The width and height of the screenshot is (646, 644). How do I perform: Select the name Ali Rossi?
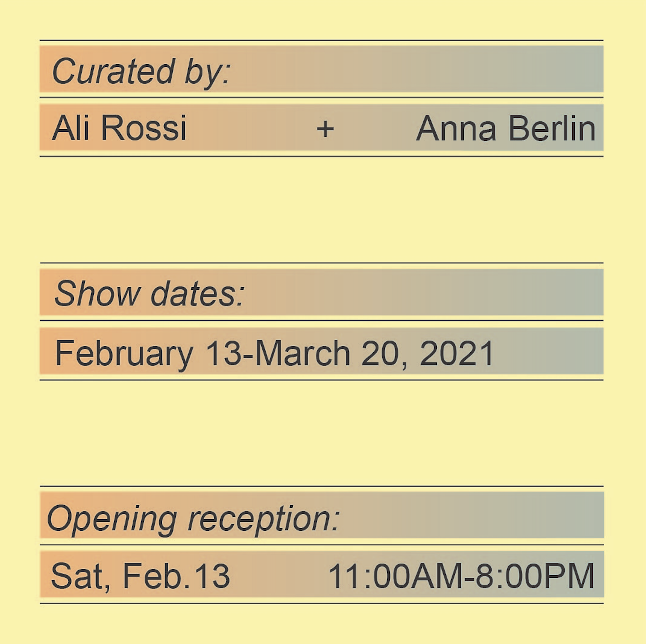click(119, 128)
